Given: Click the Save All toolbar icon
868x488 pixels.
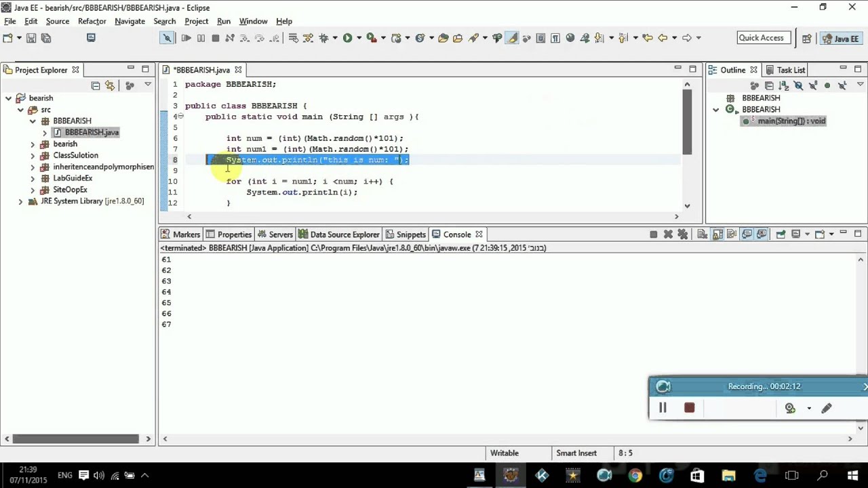Looking at the screenshot, I should [x=46, y=38].
